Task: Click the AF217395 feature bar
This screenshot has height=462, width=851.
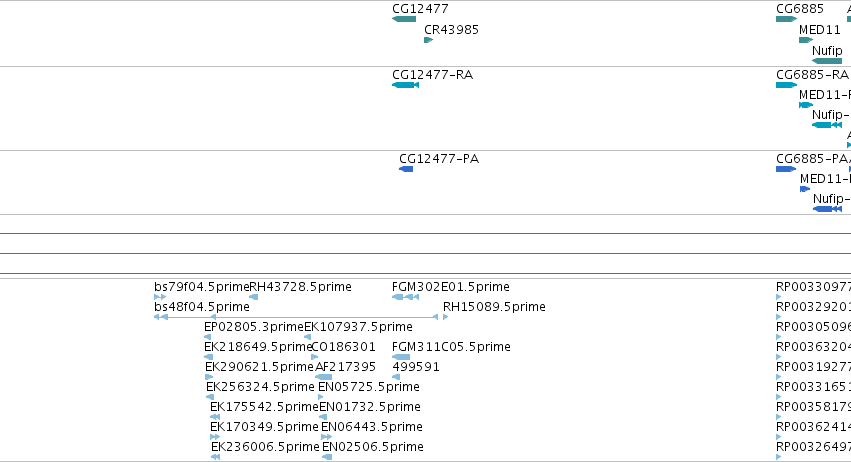Action: 323,377
